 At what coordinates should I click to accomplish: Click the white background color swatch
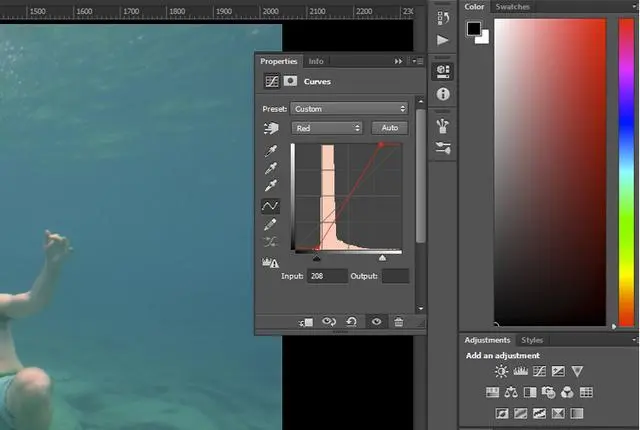point(484,38)
